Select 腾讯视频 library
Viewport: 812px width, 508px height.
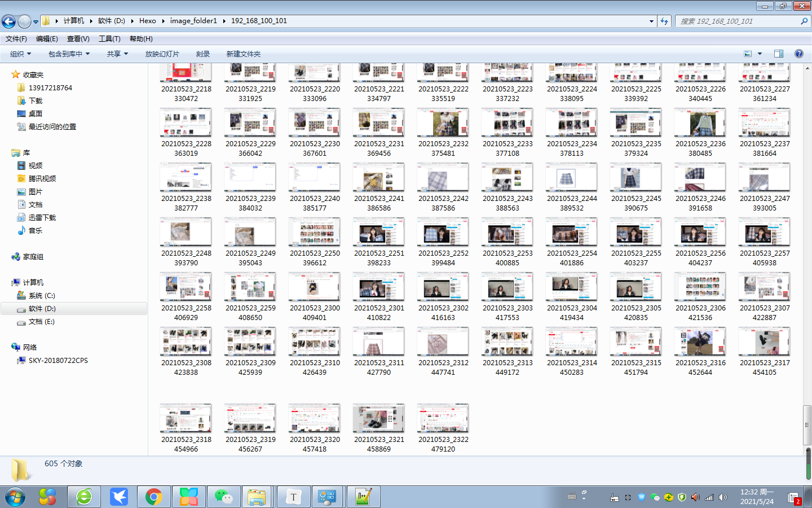pyautogui.click(x=42, y=178)
